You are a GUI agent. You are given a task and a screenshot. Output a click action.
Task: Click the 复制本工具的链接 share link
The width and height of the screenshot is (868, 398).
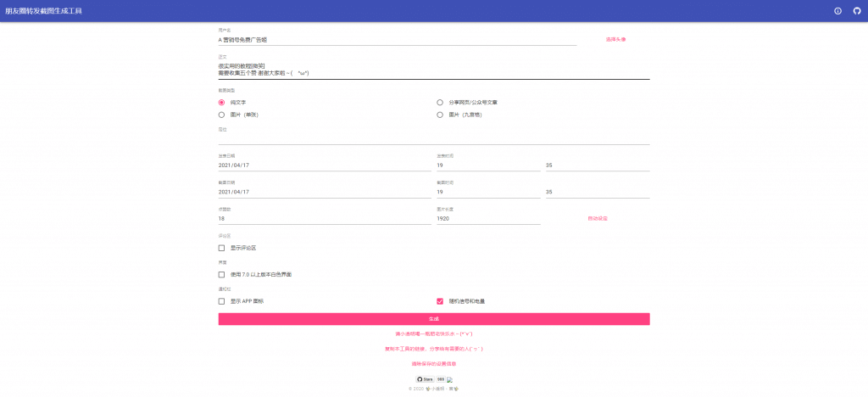click(434, 349)
